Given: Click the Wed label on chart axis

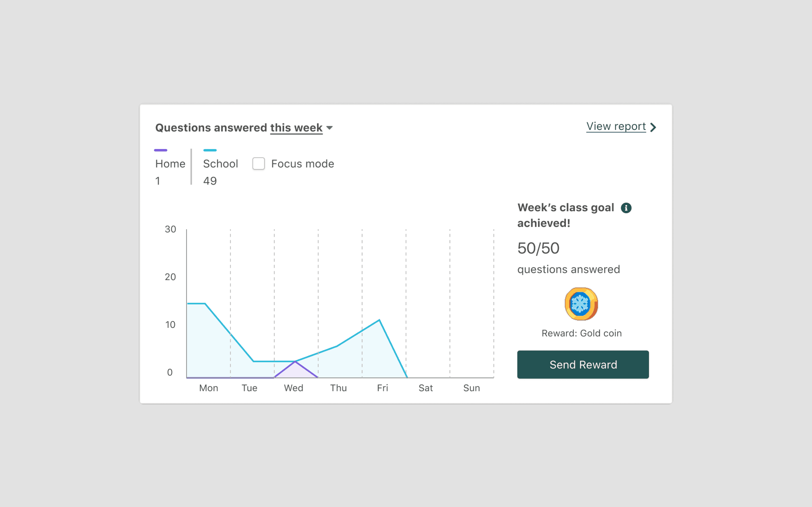Looking at the screenshot, I should (294, 388).
